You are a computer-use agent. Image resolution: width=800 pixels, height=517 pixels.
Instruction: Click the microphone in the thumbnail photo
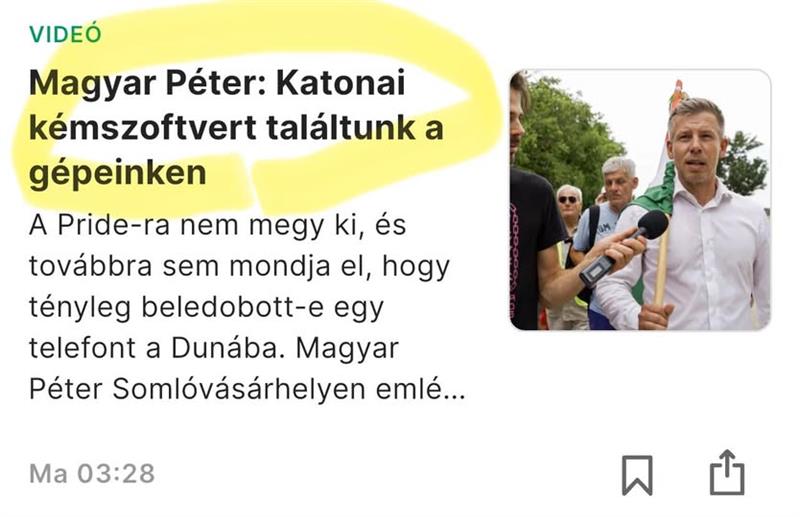click(624, 248)
